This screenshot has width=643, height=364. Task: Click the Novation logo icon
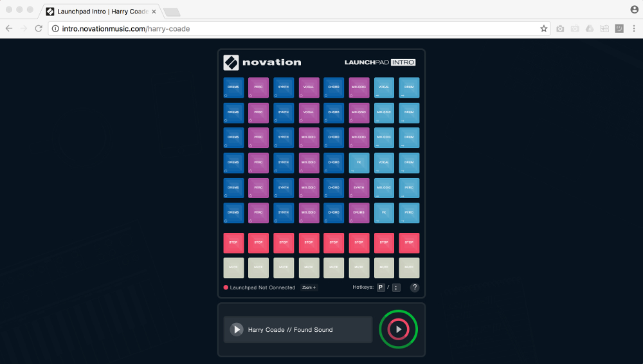(231, 62)
